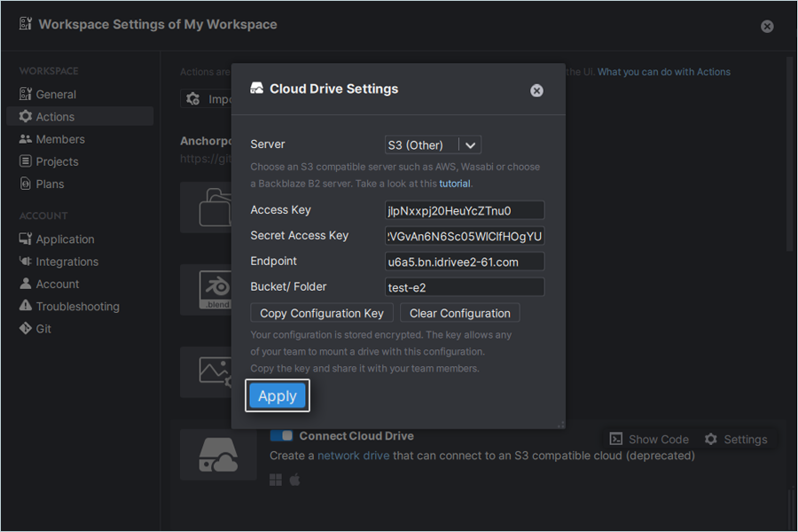Screen dimensions: 798x532
Task: Click the Secret Access Key field
Action: click(x=464, y=236)
